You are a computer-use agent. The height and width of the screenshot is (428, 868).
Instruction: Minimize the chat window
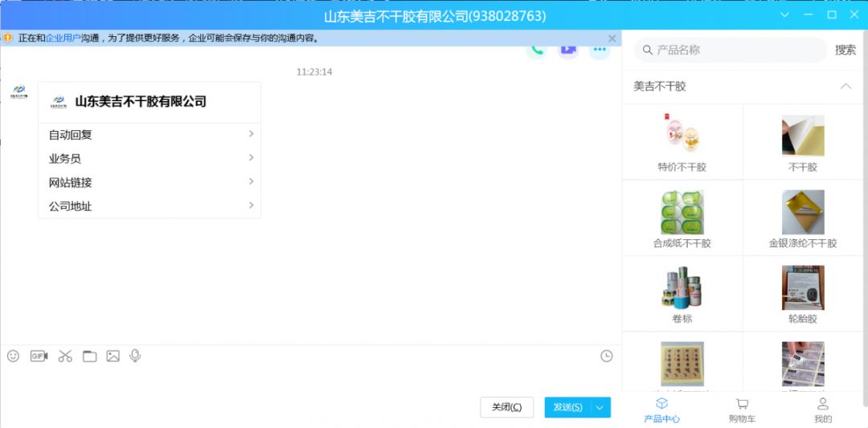click(809, 15)
